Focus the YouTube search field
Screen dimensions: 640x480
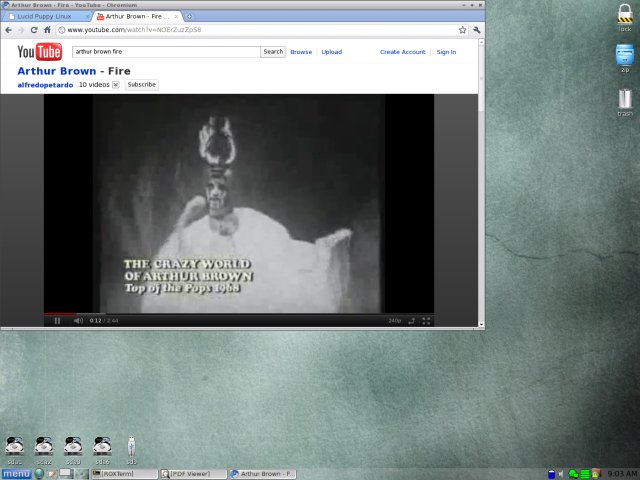[x=166, y=52]
